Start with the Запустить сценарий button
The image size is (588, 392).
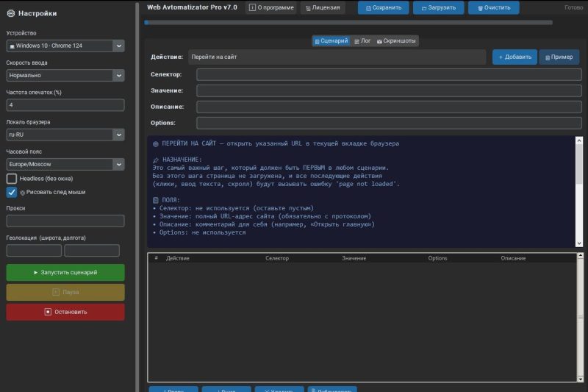pyautogui.click(x=65, y=272)
